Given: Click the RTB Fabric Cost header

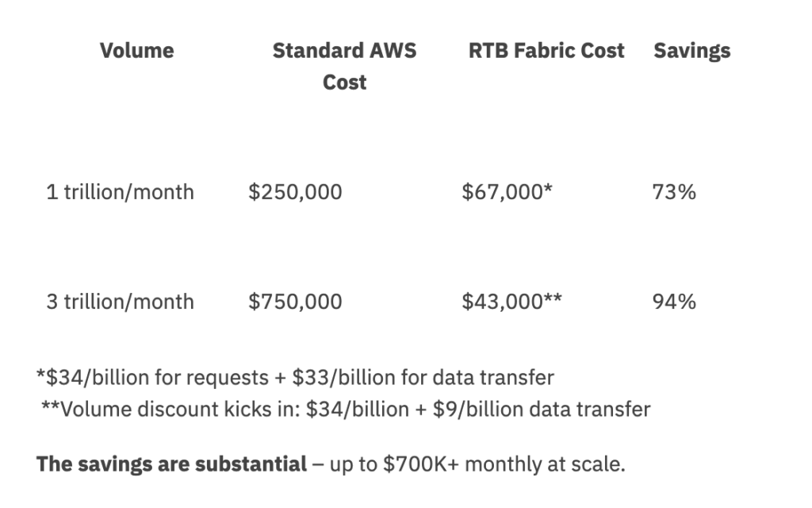Looking at the screenshot, I should pos(546,51).
